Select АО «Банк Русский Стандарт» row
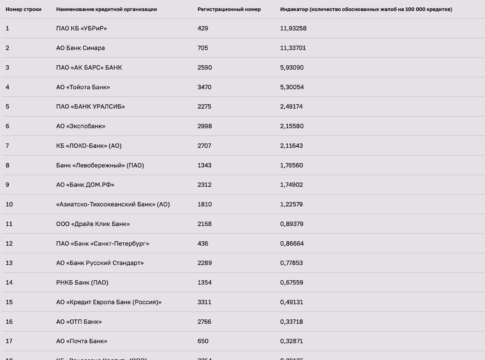 [243, 263]
